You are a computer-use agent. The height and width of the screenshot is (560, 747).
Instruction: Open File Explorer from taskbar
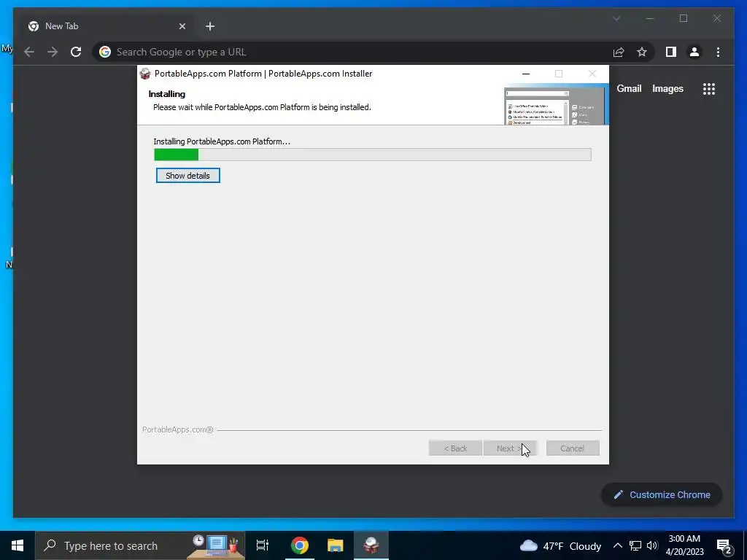[336, 545]
